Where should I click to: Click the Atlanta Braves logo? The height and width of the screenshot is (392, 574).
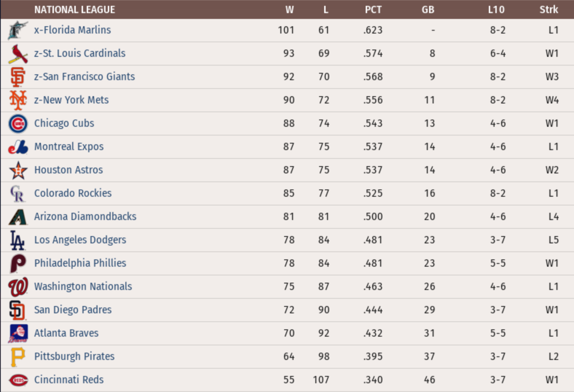pos(18,333)
